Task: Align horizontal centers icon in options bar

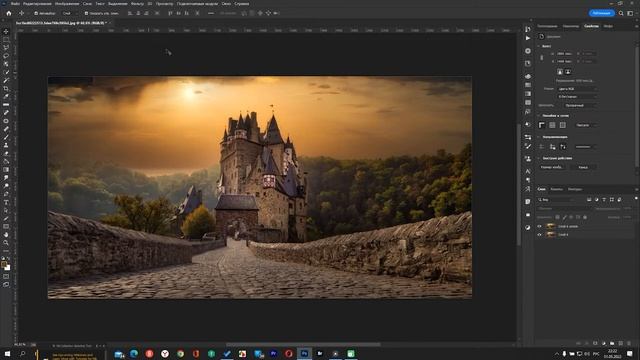Action: point(138,13)
